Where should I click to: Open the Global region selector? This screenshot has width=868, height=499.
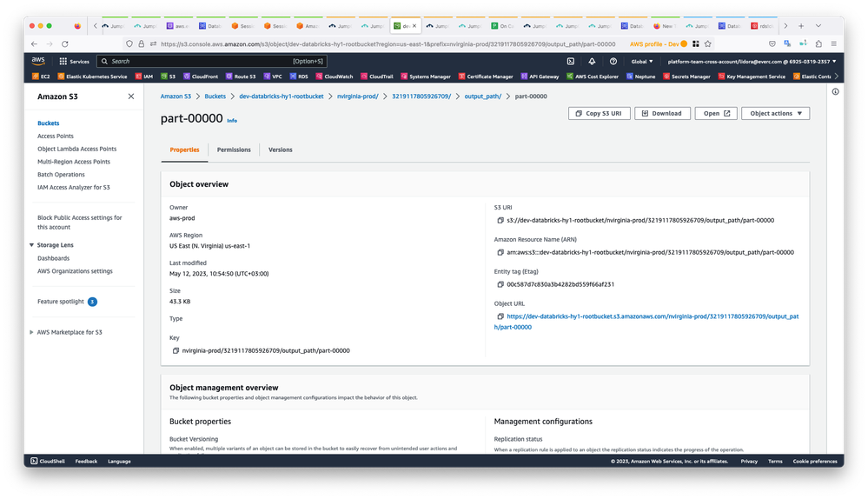point(642,62)
